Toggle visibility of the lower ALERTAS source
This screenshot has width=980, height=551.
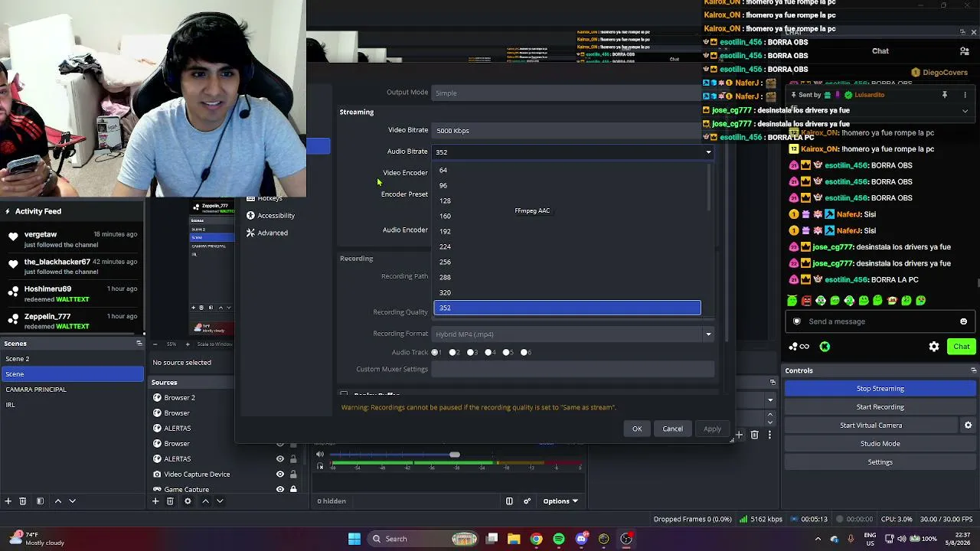coord(280,459)
